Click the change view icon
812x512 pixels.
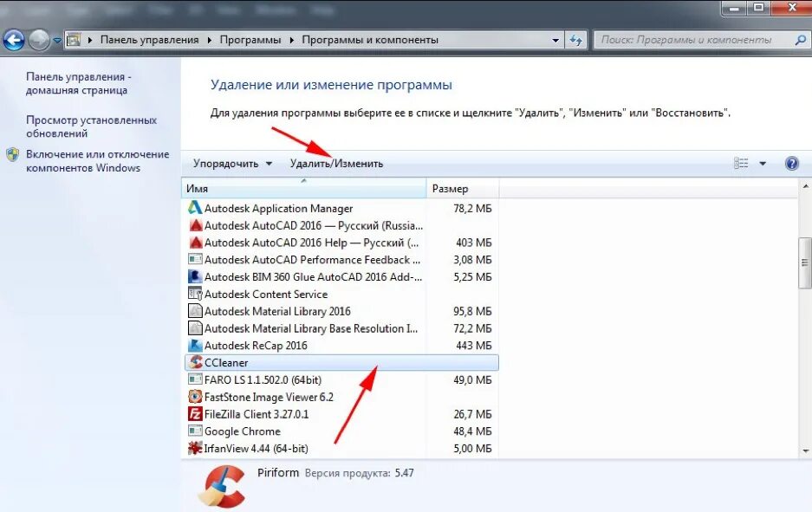741,164
